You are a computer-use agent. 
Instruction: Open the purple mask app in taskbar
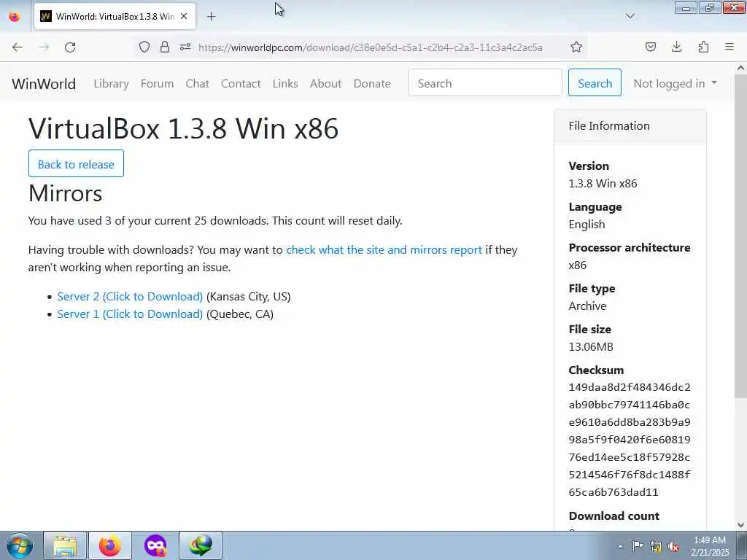tap(155, 545)
